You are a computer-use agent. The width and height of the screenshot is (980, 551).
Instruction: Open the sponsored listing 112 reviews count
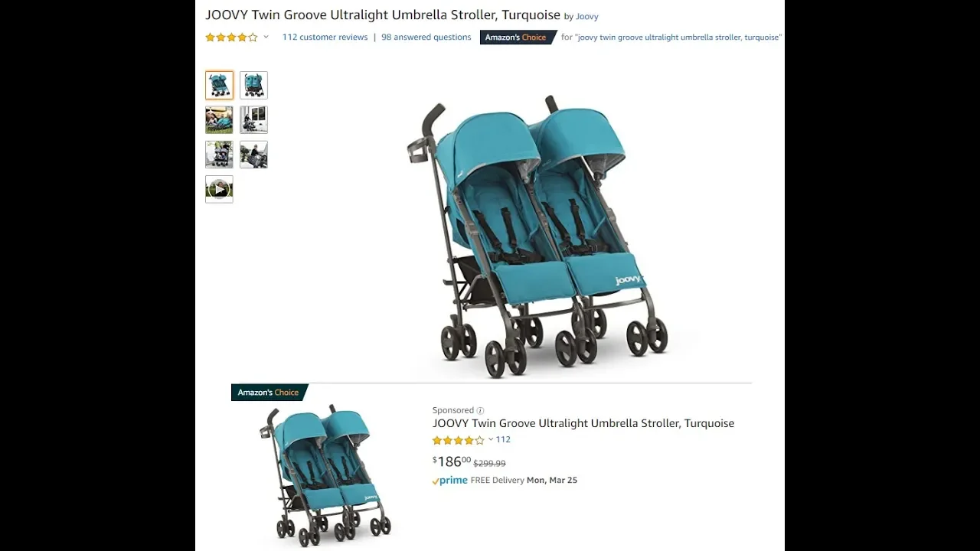click(x=503, y=439)
